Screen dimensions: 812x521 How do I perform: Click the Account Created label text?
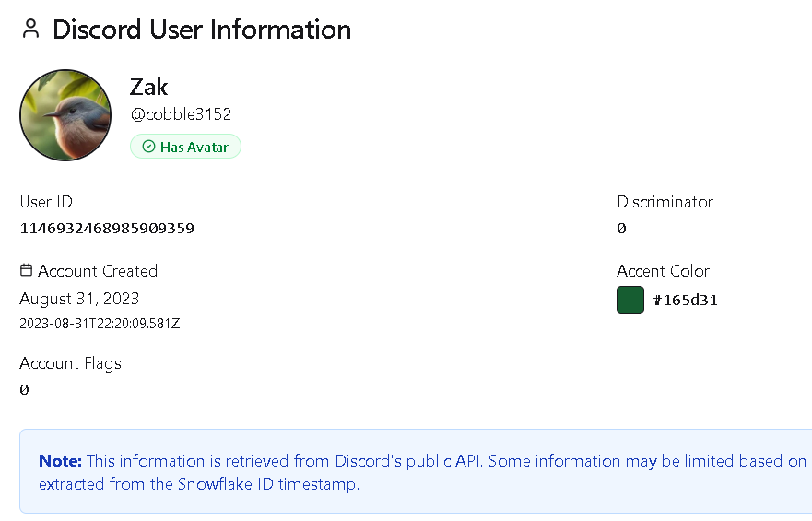pyautogui.click(x=98, y=271)
